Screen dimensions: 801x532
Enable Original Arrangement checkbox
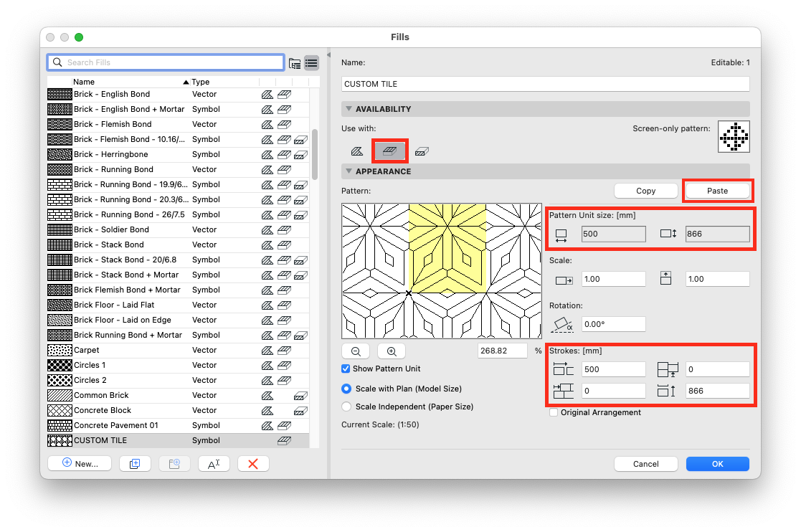pyautogui.click(x=553, y=412)
